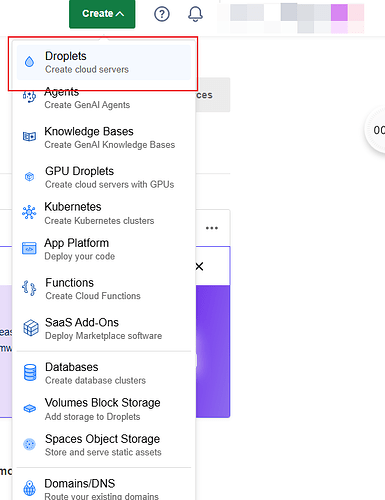Viewport: 385px width, 500px height.
Task: Close the banner with the X button
Action: (x=199, y=266)
